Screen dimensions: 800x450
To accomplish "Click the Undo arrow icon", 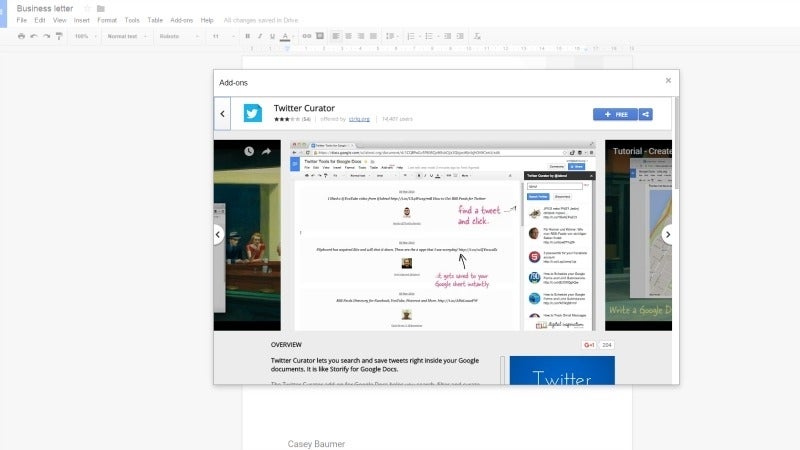I will [x=34, y=36].
